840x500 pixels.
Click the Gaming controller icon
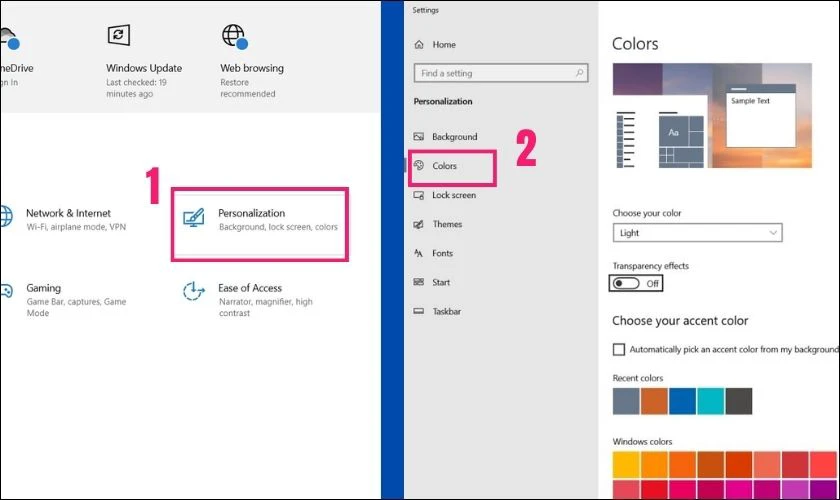pos(6,292)
